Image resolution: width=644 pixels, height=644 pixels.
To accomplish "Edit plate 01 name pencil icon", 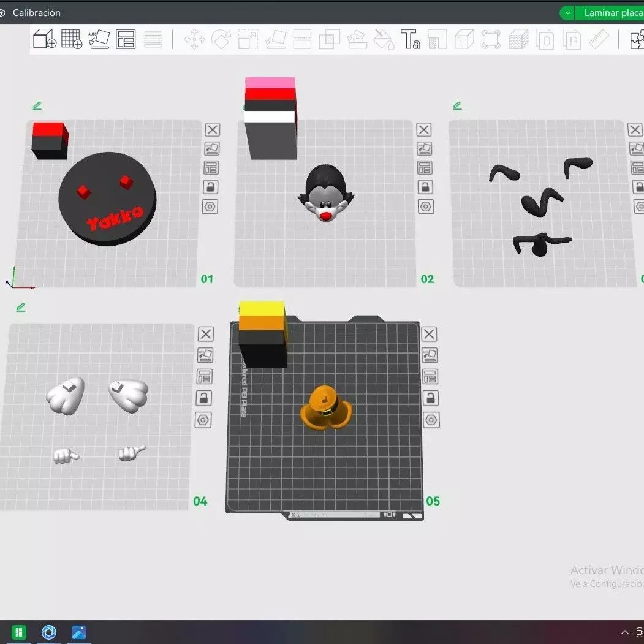I will [x=37, y=106].
